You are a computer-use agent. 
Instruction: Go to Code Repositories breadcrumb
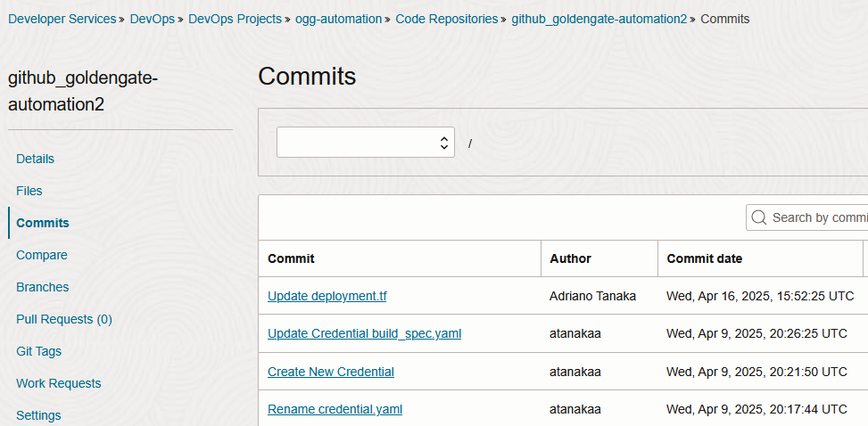447,19
